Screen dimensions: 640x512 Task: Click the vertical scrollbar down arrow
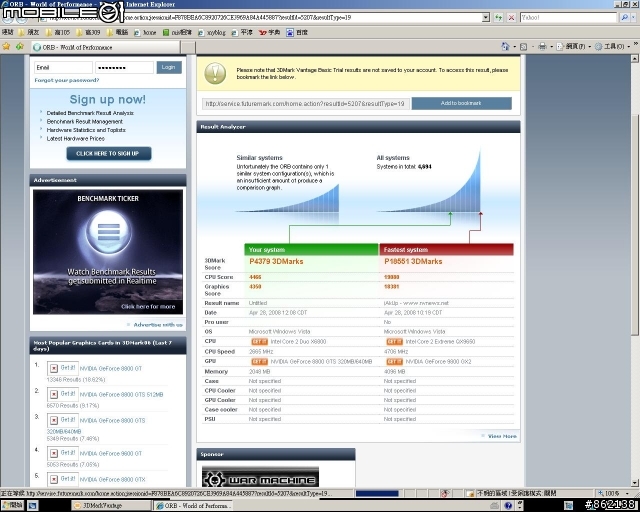[635, 482]
